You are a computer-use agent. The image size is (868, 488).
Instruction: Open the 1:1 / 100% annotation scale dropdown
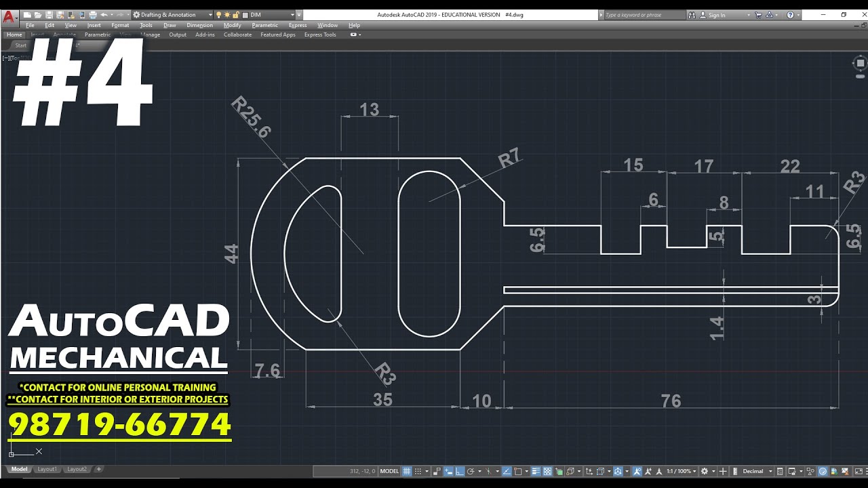click(682, 471)
